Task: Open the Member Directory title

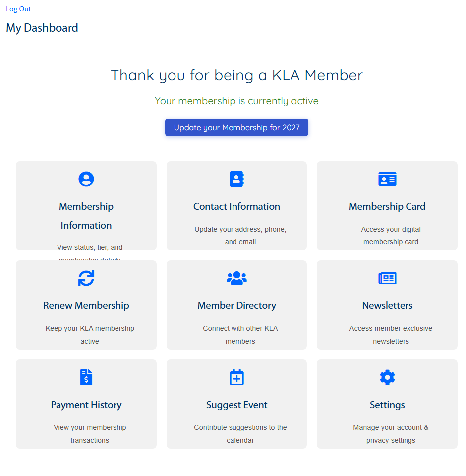Action: [236, 305]
